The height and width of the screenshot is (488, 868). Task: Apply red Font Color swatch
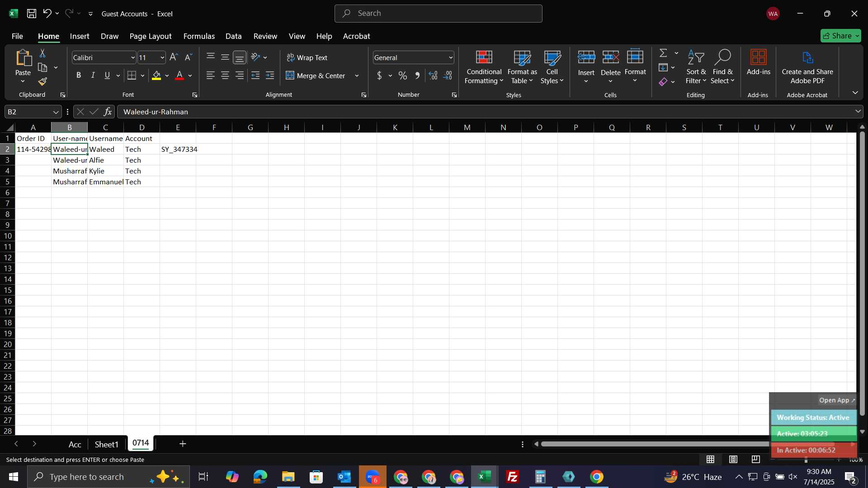pos(179,75)
